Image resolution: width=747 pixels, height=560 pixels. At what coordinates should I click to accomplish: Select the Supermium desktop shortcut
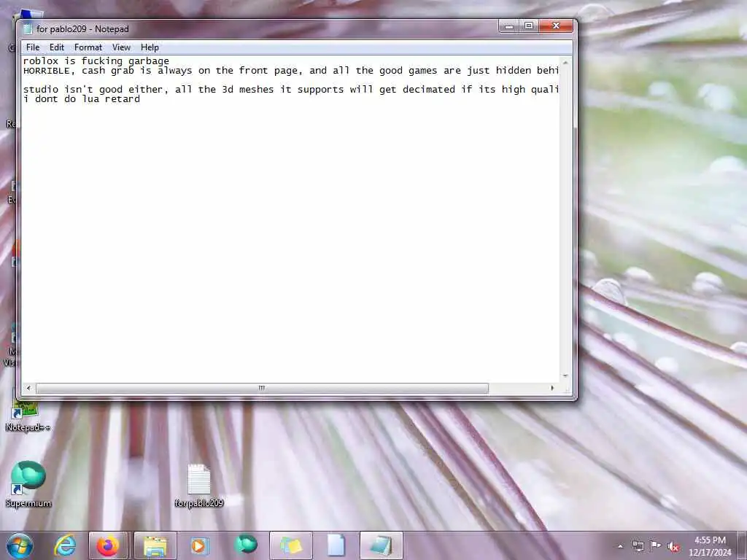28,483
